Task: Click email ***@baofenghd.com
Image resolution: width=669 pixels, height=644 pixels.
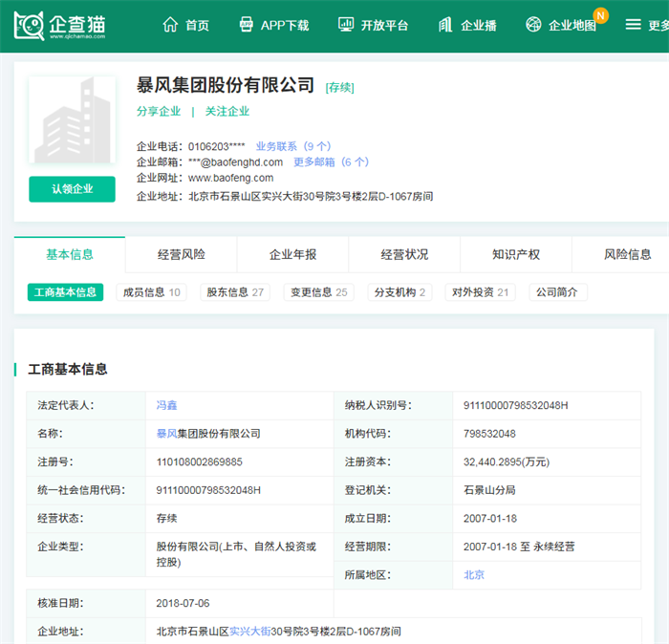Action: tap(235, 162)
